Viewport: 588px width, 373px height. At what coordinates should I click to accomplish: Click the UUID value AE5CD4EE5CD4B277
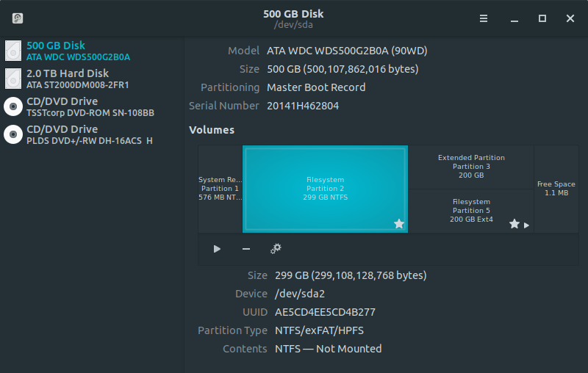click(x=325, y=312)
